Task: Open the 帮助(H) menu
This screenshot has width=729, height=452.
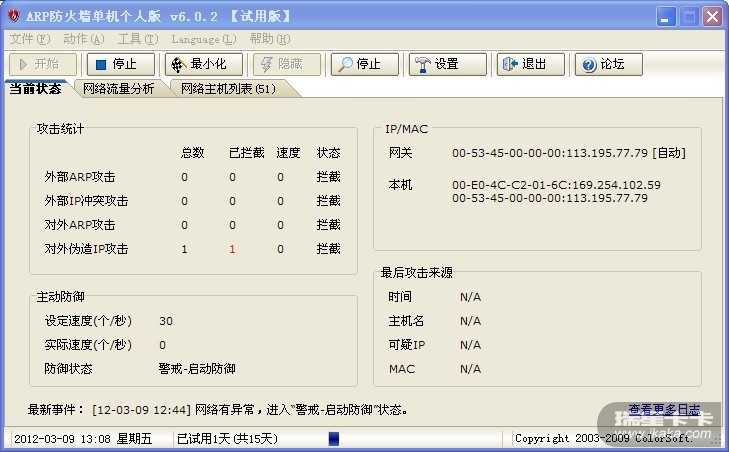Action: coord(270,39)
